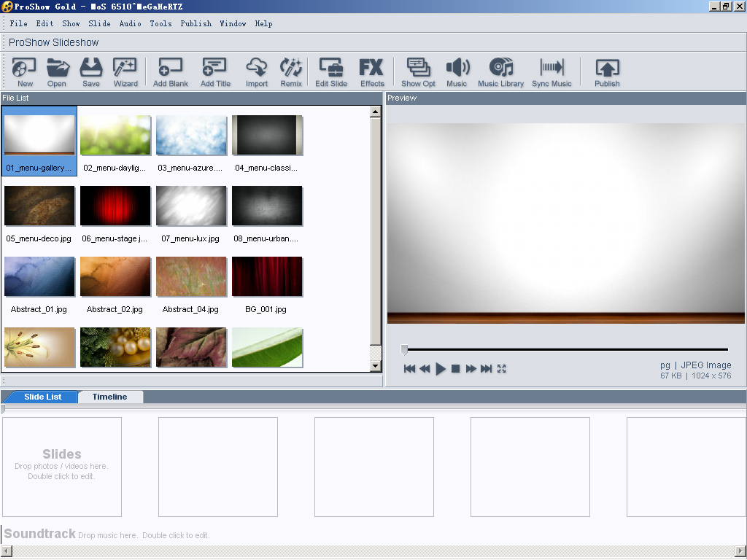Open the FX Effects tool
Image resolution: width=747 pixels, height=560 pixels.
371,72
